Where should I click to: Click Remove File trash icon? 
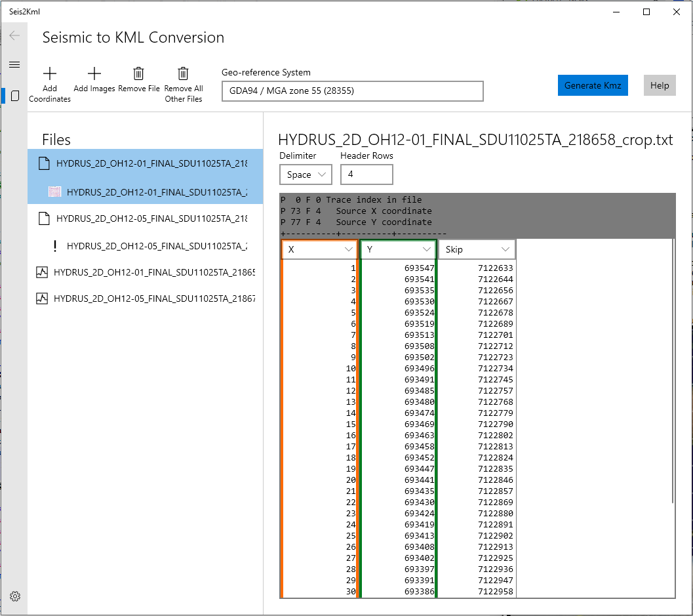(139, 73)
